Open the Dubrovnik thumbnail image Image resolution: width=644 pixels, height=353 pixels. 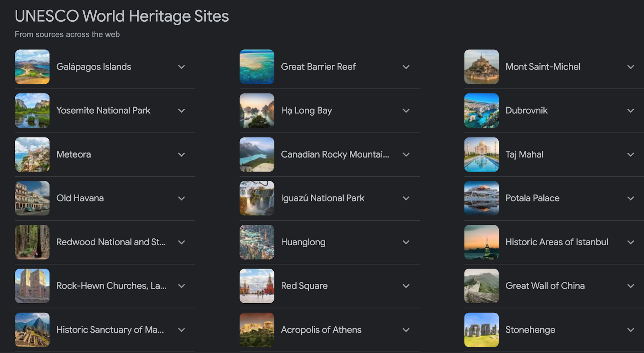click(481, 111)
